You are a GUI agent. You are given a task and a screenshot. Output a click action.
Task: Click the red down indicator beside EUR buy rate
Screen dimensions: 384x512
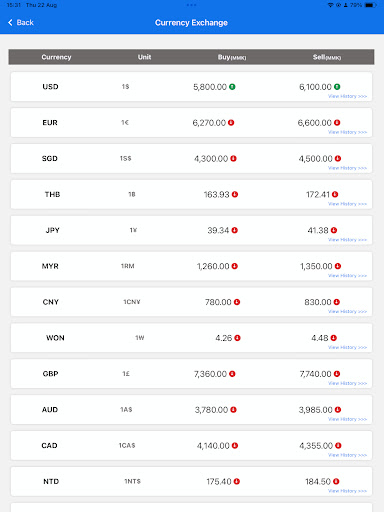point(231,123)
